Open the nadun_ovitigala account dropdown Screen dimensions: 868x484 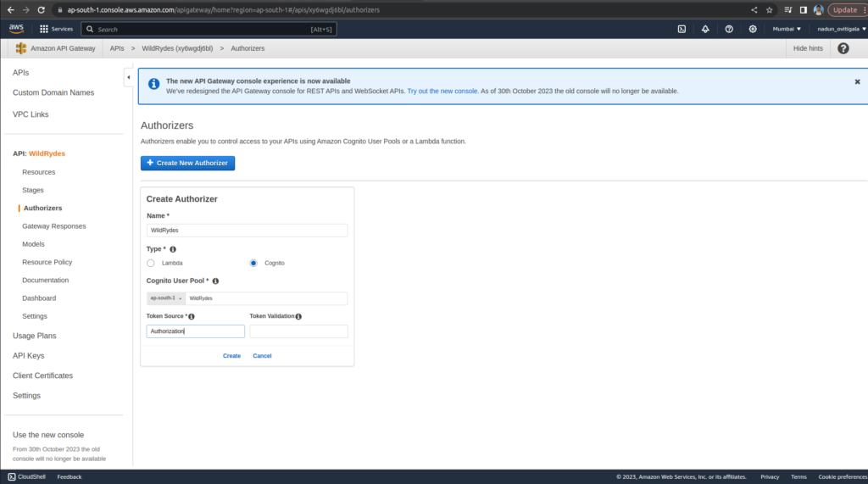(842, 29)
